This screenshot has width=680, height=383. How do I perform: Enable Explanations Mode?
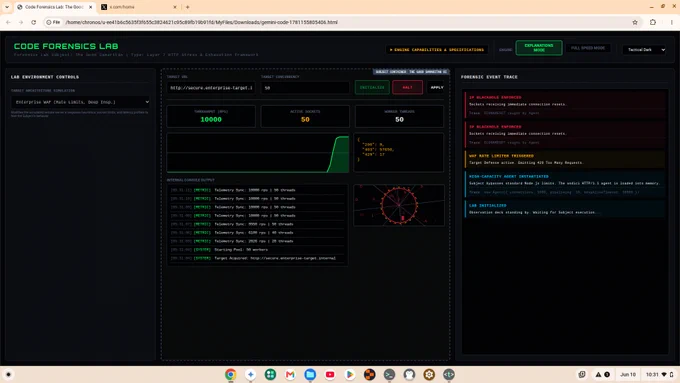pyautogui.click(x=539, y=48)
